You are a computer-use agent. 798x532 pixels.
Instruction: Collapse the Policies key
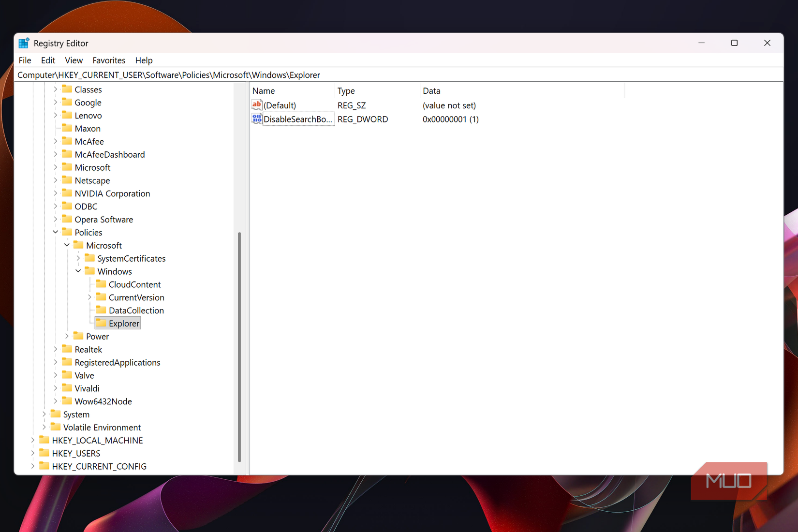tap(56, 232)
